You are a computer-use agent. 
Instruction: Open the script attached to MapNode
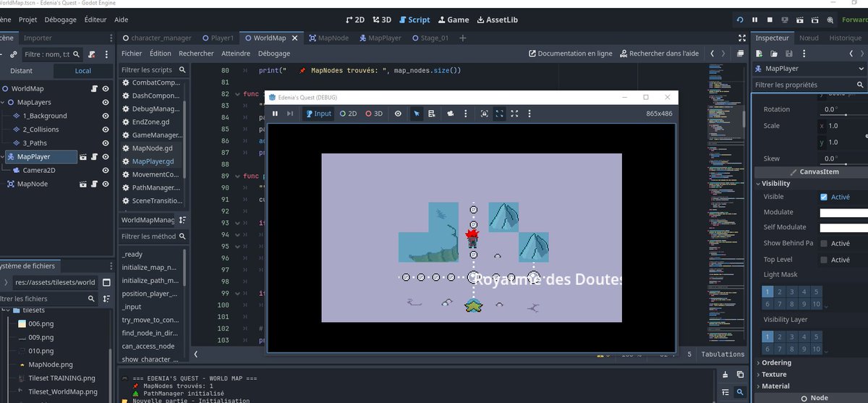(93, 184)
